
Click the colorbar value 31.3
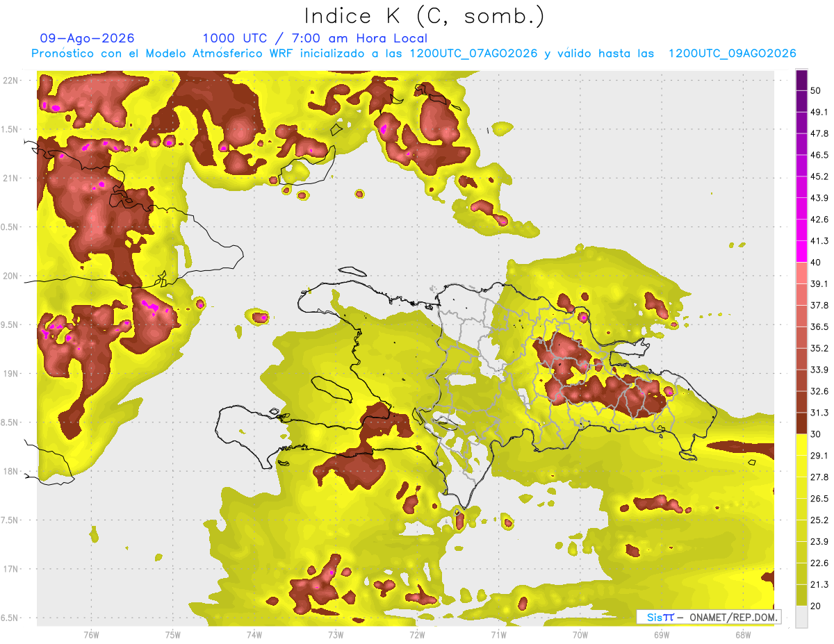point(819,413)
